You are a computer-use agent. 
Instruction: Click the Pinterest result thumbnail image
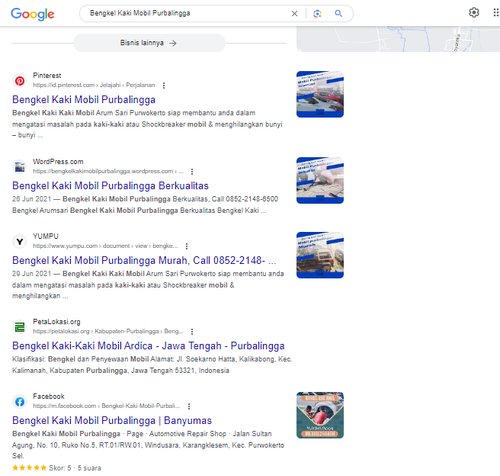tap(320, 94)
